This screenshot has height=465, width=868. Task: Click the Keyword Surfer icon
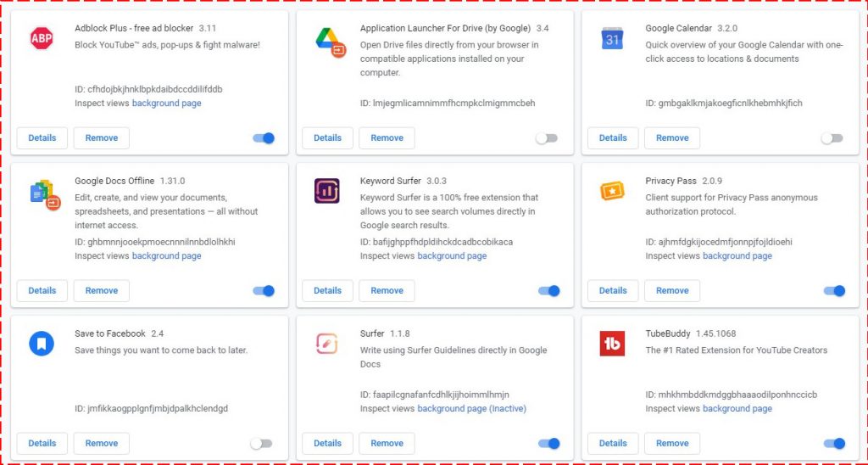click(326, 191)
